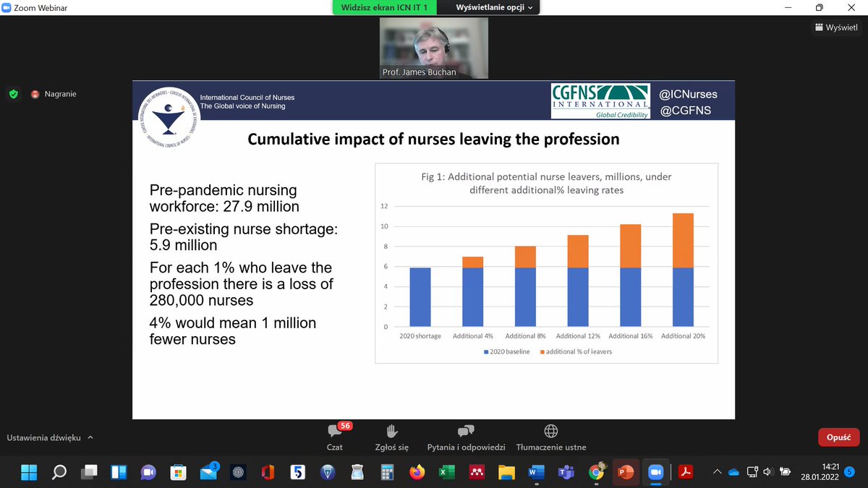
Task: Open Mail app with 3 notifications
Action: tap(208, 472)
